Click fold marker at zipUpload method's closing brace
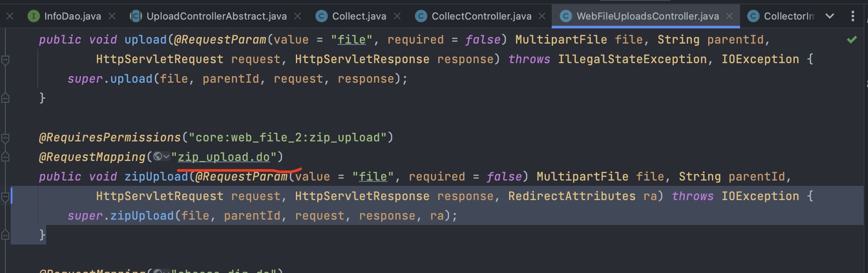 [x=5, y=235]
